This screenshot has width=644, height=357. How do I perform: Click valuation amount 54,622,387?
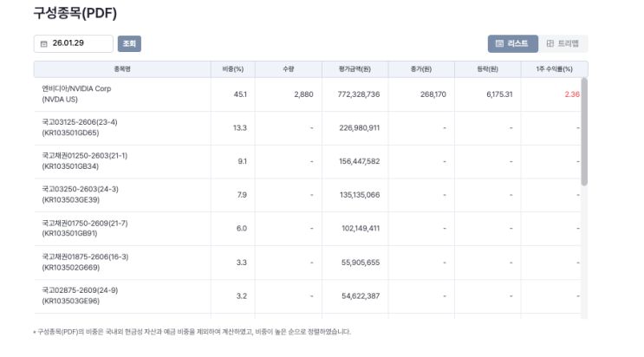tap(361, 296)
